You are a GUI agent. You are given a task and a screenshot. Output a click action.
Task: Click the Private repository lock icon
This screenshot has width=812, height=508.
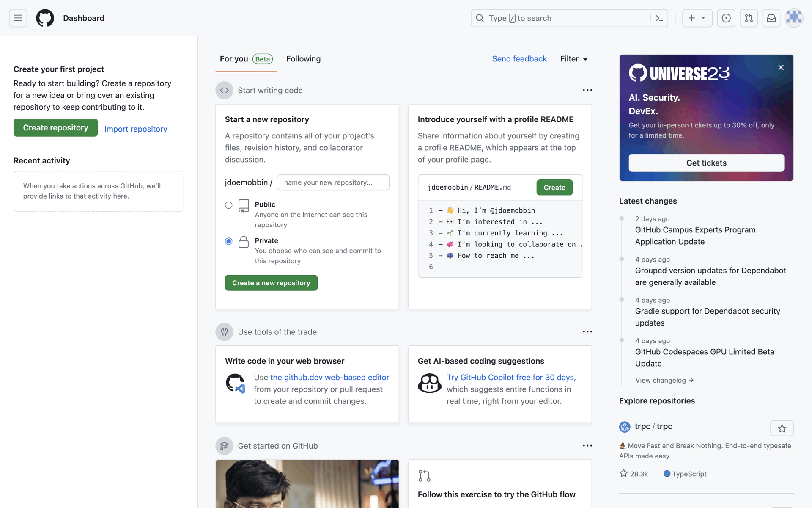click(x=244, y=242)
